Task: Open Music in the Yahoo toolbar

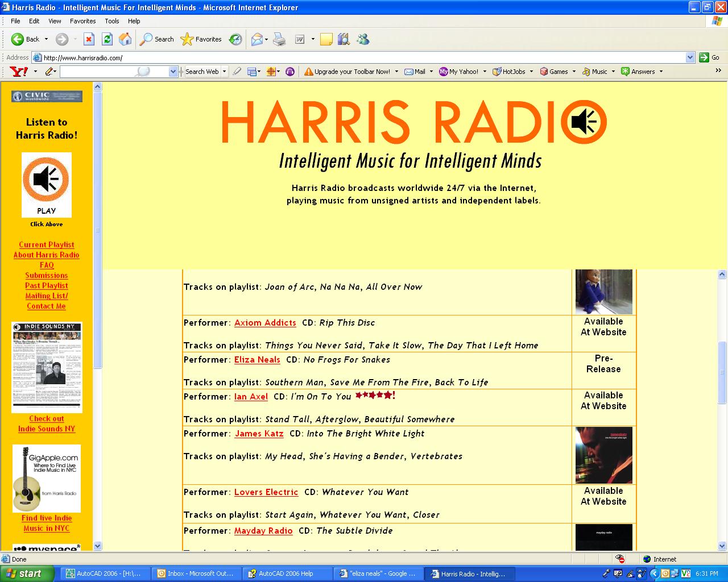Action: [x=595, y=72]
